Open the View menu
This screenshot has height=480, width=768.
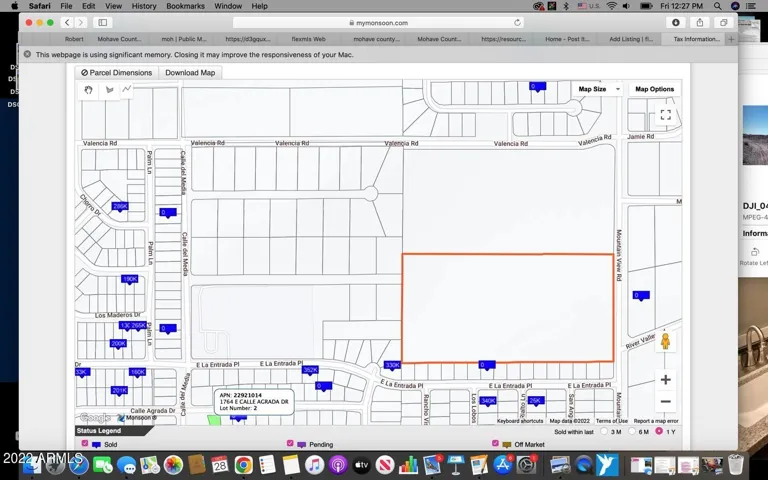click(113, 6)
